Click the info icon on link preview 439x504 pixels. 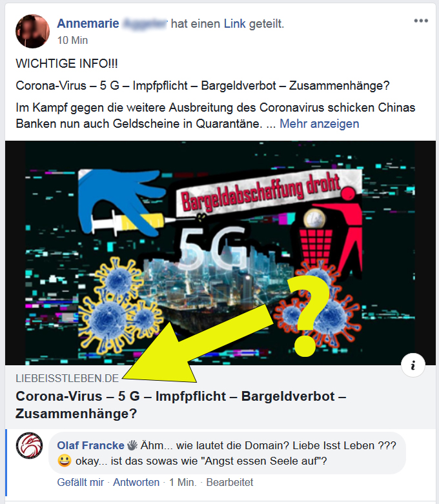pos(413,365)
